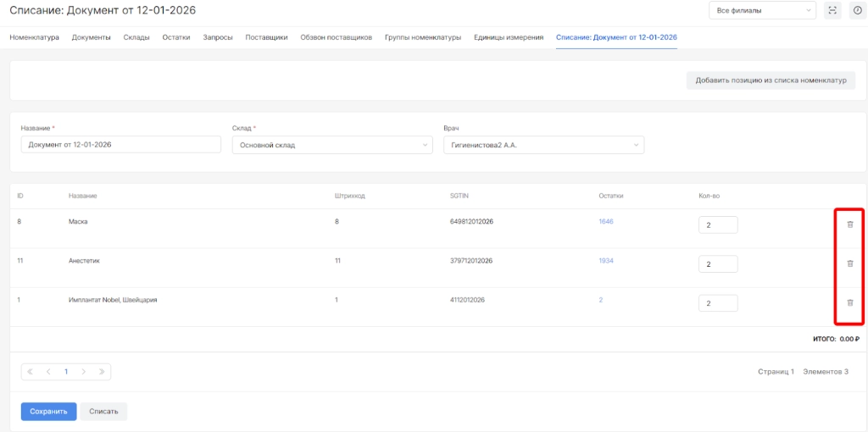
Task: Click the Название input field
Action: (120, 145)
